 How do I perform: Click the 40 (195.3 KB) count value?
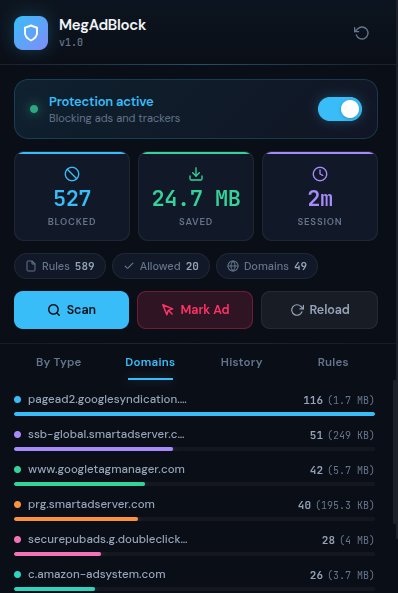pyautogui.click(x=336, y=505)
